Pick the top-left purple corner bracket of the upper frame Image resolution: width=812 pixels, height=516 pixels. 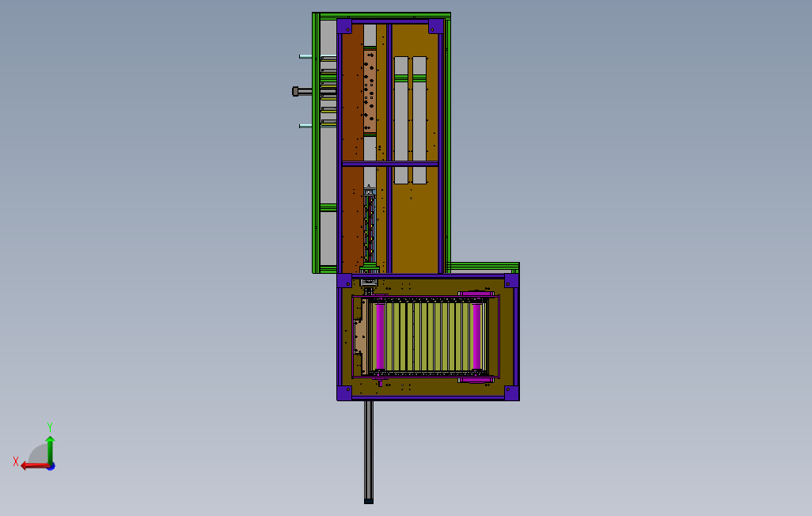click(344, 26)
